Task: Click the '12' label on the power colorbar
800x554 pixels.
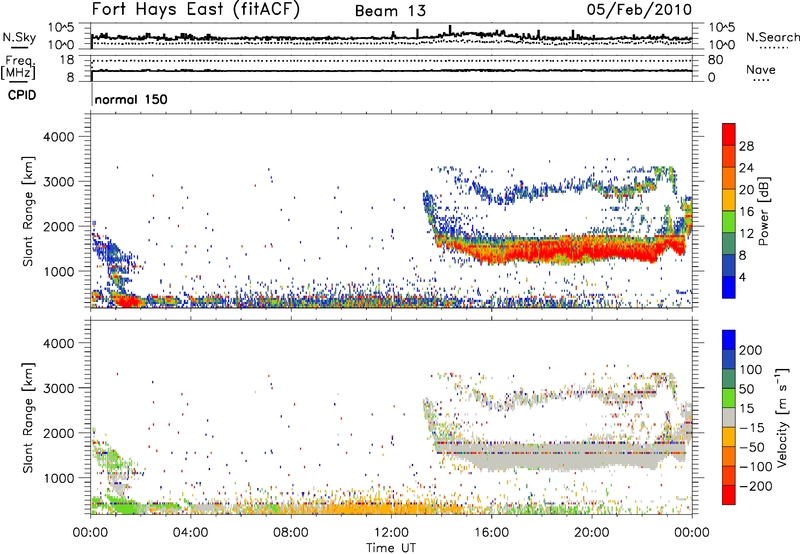Action: click(746, 234)
